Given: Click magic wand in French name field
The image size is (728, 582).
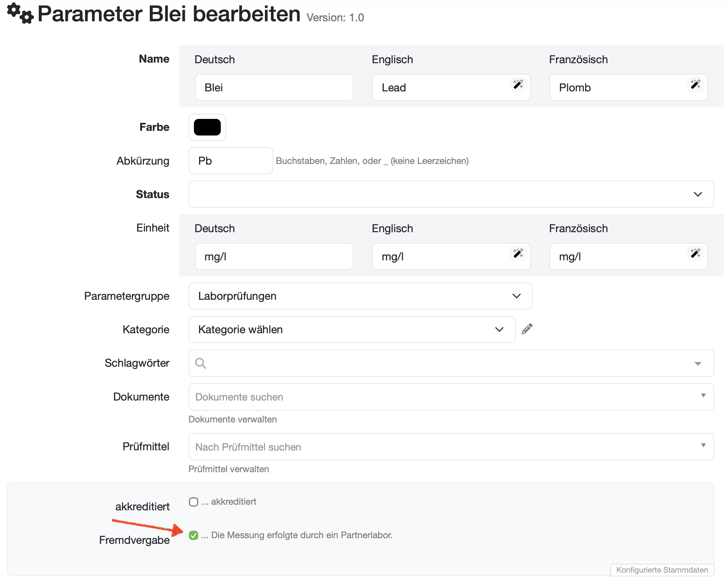Looking at the screenshot, I should (695, 84).
